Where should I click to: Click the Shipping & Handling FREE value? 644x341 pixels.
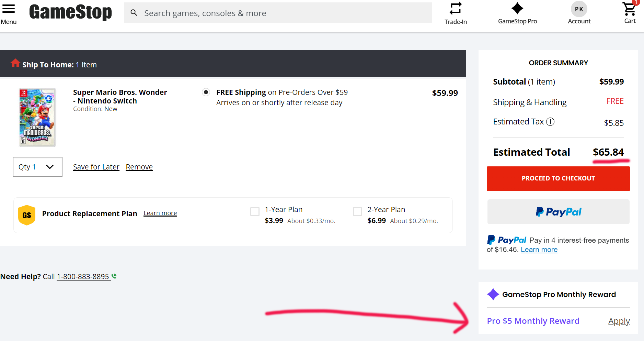pos(615,101)
